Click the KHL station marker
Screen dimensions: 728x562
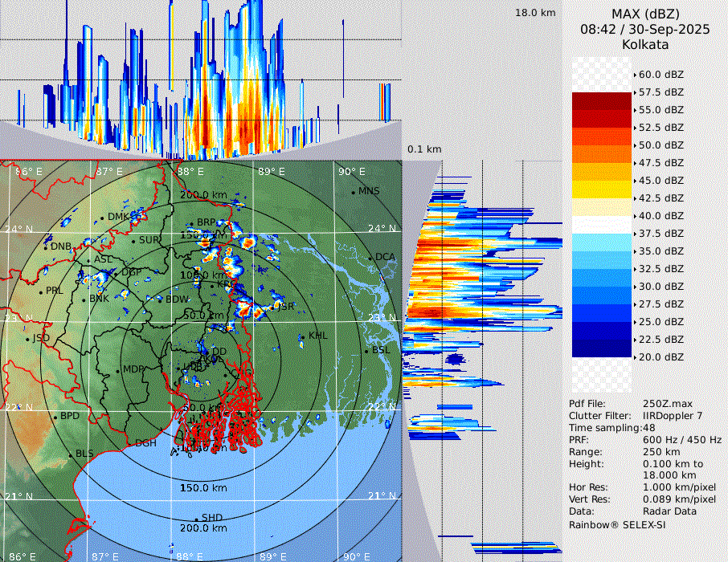point(304,336)
